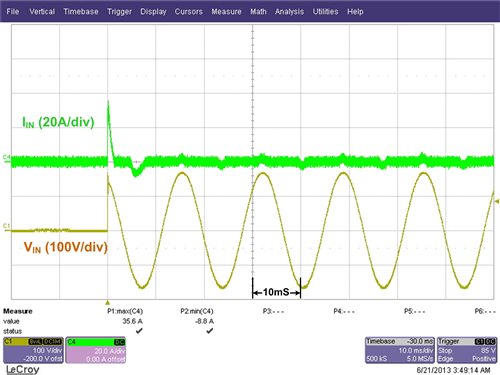Open the Cursors menu
The image size is (500, 375).
click(x=189, y=11)
